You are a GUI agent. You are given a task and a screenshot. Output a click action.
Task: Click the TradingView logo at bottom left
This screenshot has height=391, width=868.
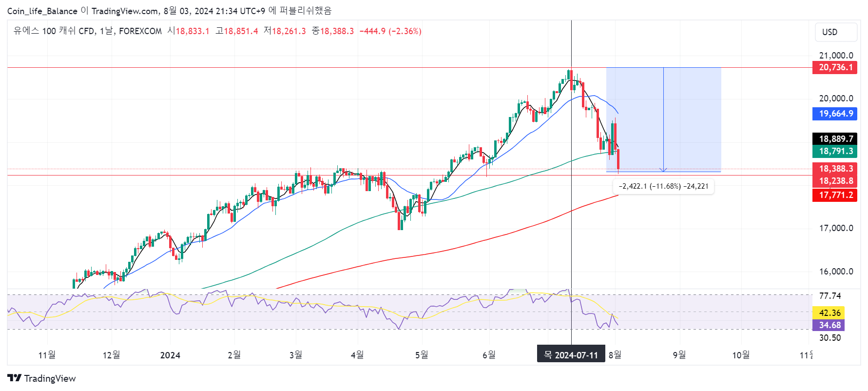[x=41, y=378]
